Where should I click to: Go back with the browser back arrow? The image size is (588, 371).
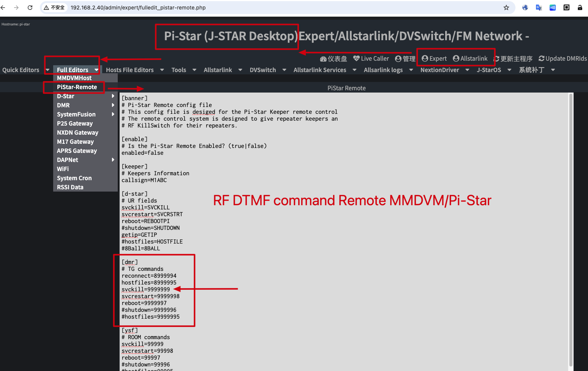point(3,7)
